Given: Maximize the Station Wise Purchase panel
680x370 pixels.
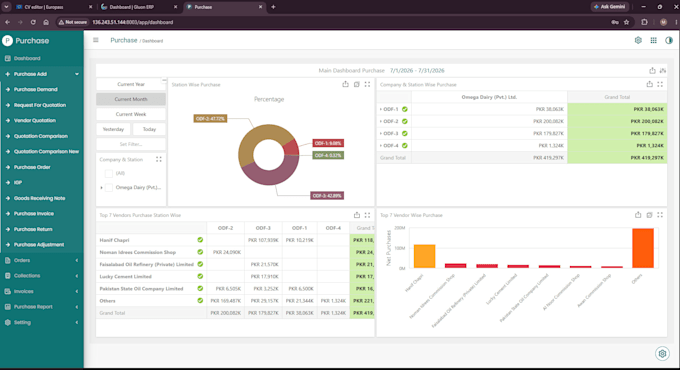Looking at the screenshot, I should point(367,84).
